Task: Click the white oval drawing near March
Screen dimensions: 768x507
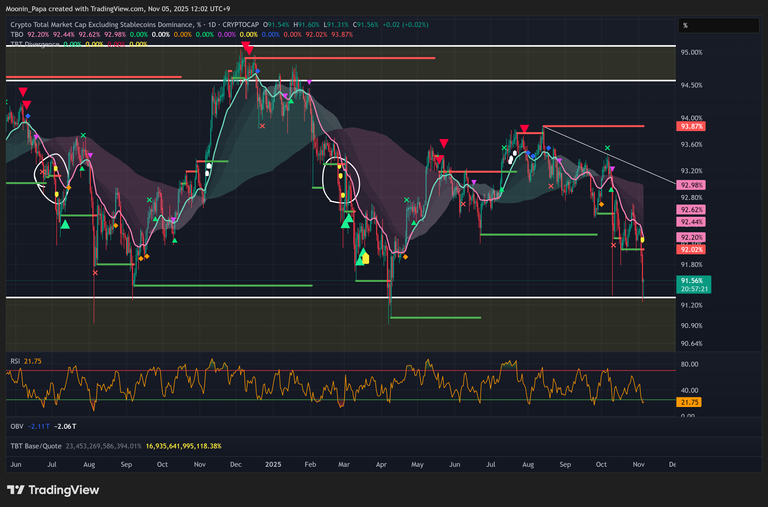Action: [341, 180]
